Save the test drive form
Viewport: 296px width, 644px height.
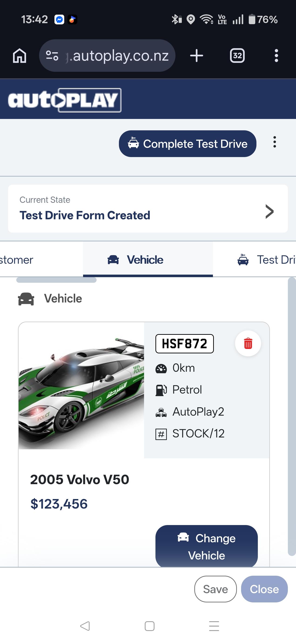point(215,589)
